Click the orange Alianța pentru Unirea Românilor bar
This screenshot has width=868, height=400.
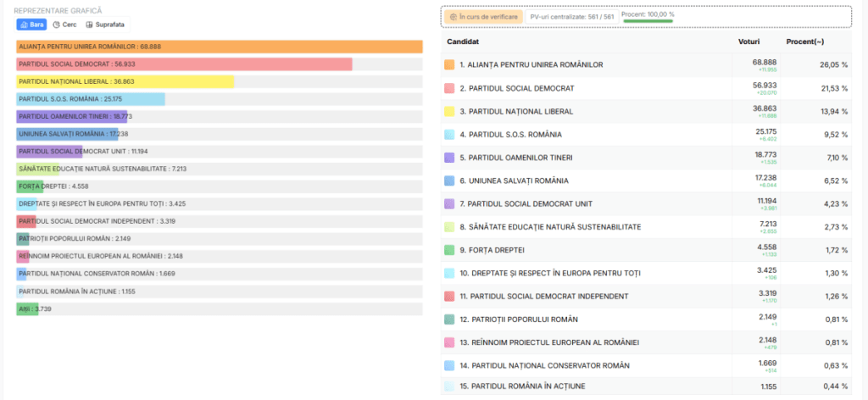(x=220, y=47)
